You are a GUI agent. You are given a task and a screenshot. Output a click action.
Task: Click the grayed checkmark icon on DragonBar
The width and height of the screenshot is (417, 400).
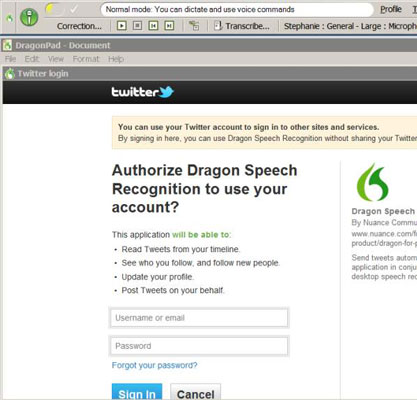(74, 9)
